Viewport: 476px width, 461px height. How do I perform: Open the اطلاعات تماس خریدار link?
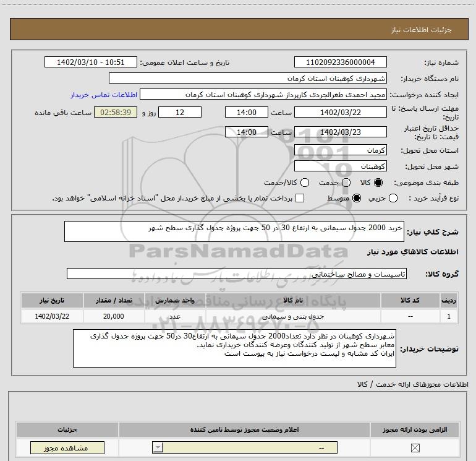104,95
